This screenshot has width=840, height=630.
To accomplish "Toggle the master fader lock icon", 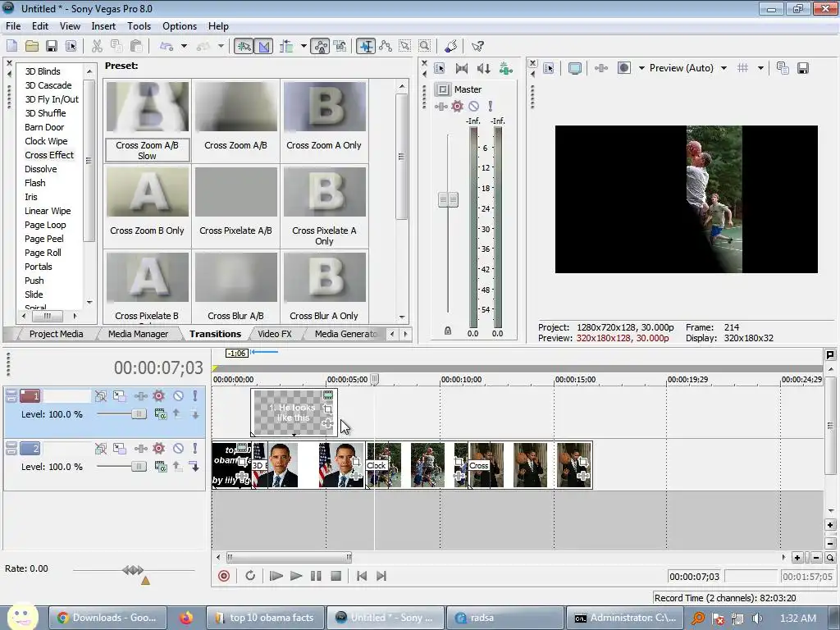I will click(x=448, y=331).
